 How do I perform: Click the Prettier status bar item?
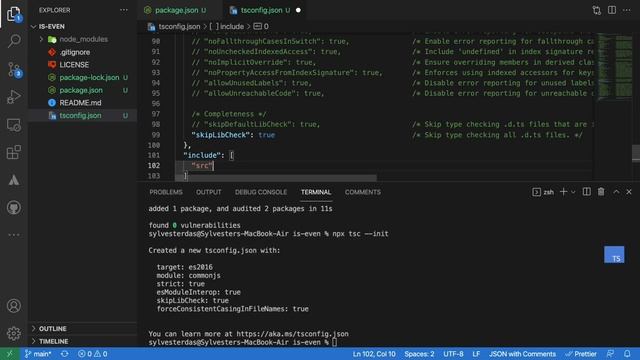(x=581, y=354)
